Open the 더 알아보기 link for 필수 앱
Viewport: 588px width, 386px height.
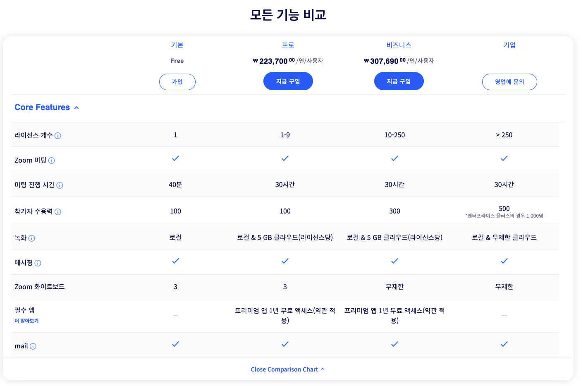pyautogui.click(x=27, y=320)
